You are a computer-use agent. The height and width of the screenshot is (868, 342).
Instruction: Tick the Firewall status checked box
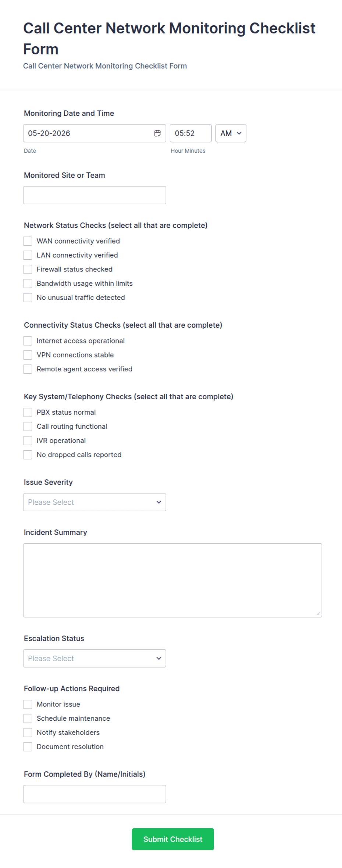28,269
